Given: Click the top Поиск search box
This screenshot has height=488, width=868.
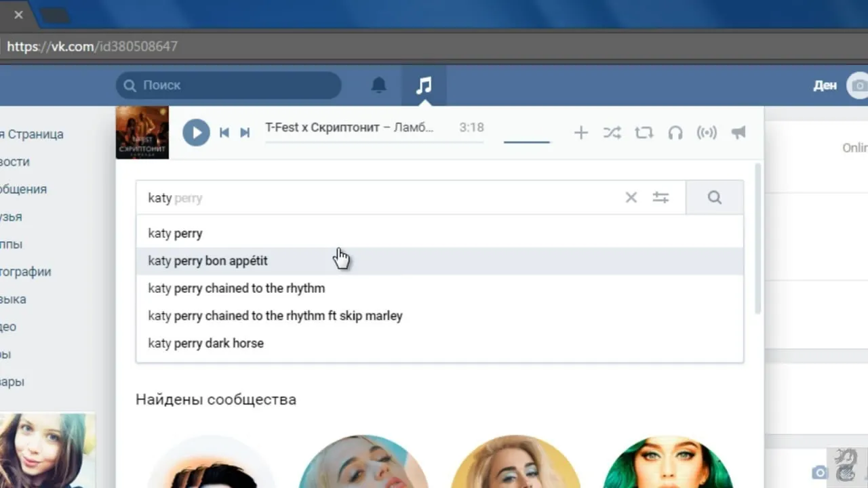Looking at the screenshot, I should coord(229,85).
